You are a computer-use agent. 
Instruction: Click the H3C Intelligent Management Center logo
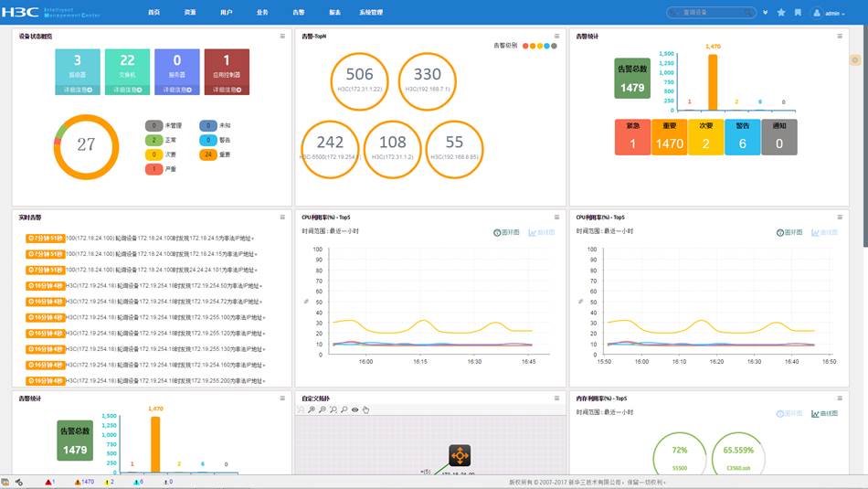(51, 12)
